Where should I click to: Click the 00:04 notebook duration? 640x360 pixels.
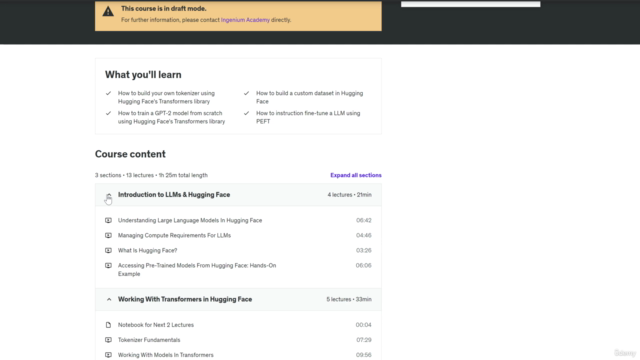(x=364, y=325)
